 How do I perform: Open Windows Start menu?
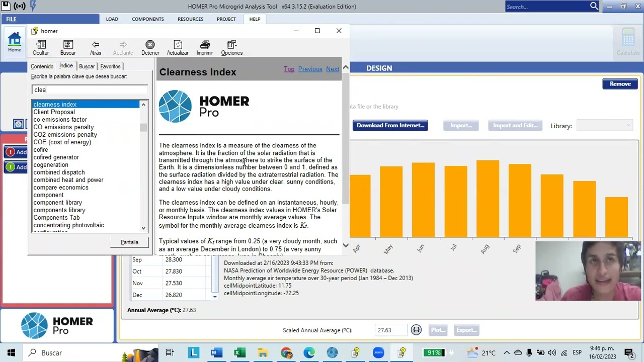[11, 352]
